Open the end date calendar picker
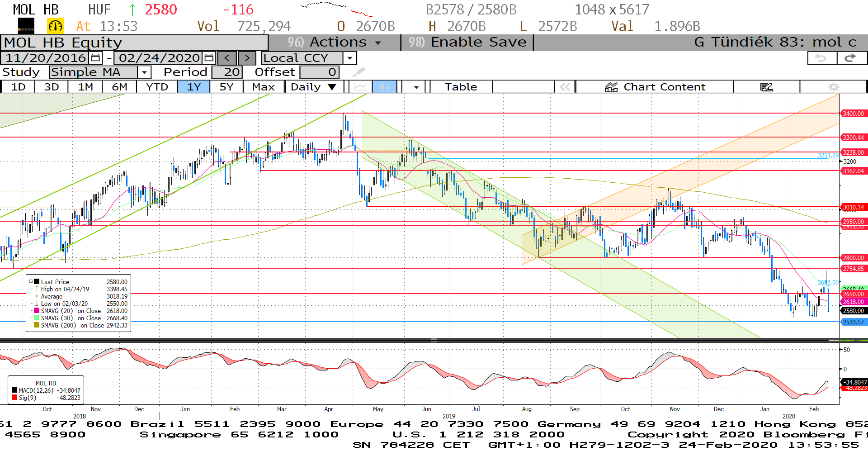 click(x=209, y=58)
